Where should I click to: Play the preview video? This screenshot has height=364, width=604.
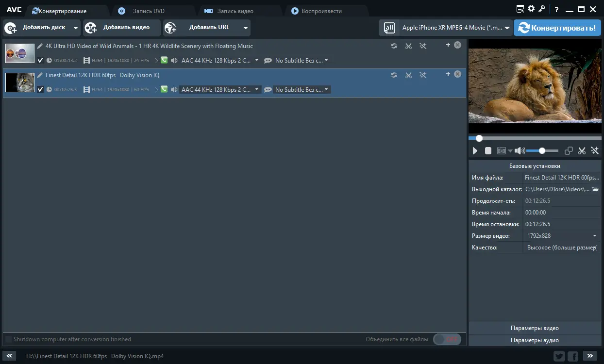point(475,151)
